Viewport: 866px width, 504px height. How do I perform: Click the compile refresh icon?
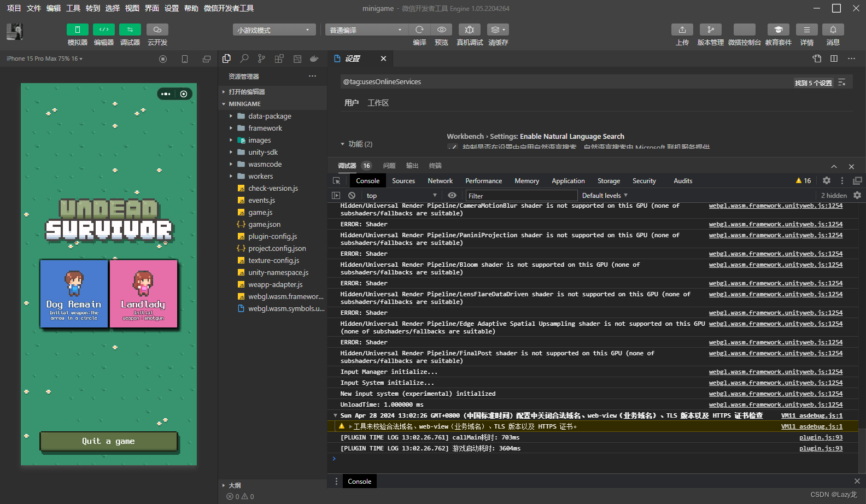point(419,30)
